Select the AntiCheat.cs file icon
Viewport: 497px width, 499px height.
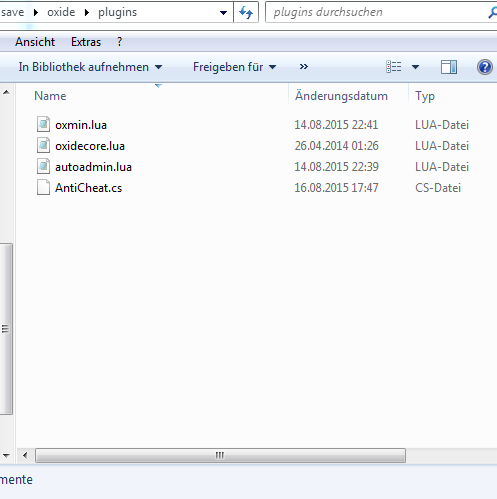pos(43,187)
